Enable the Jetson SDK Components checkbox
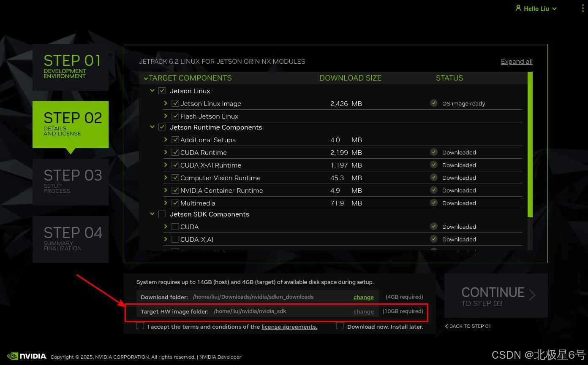This screenshot has width=588, height=365. [162, 214]
